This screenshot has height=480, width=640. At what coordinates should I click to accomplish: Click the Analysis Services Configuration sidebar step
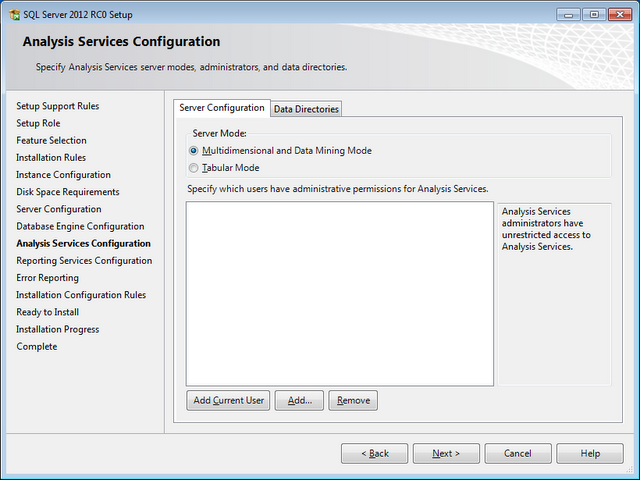point(84,243)
